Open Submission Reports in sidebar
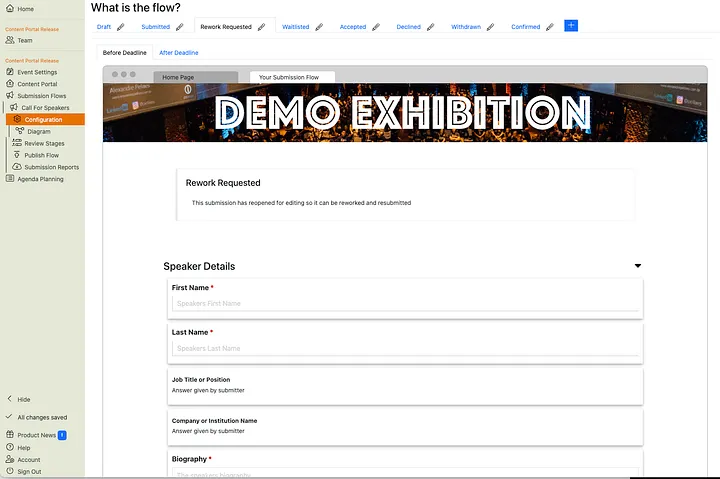Image resolution: width=720 pixels, height=479 pixels. point(52,167)
